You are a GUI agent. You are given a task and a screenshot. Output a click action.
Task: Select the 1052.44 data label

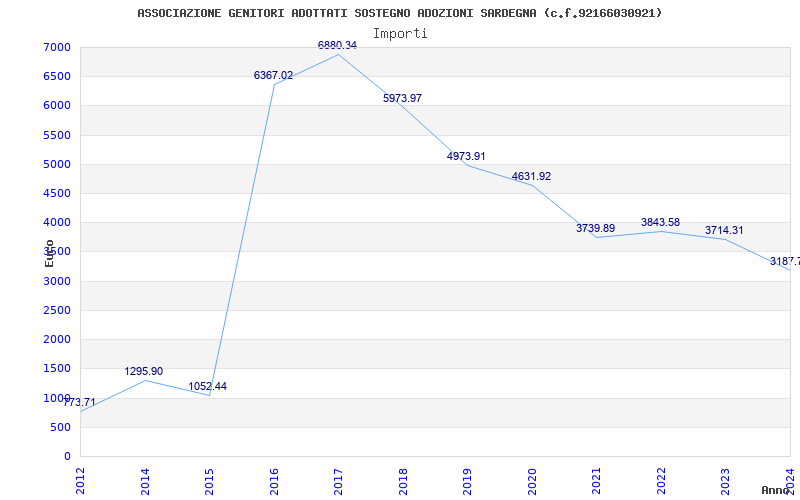[x=208, y=387]
